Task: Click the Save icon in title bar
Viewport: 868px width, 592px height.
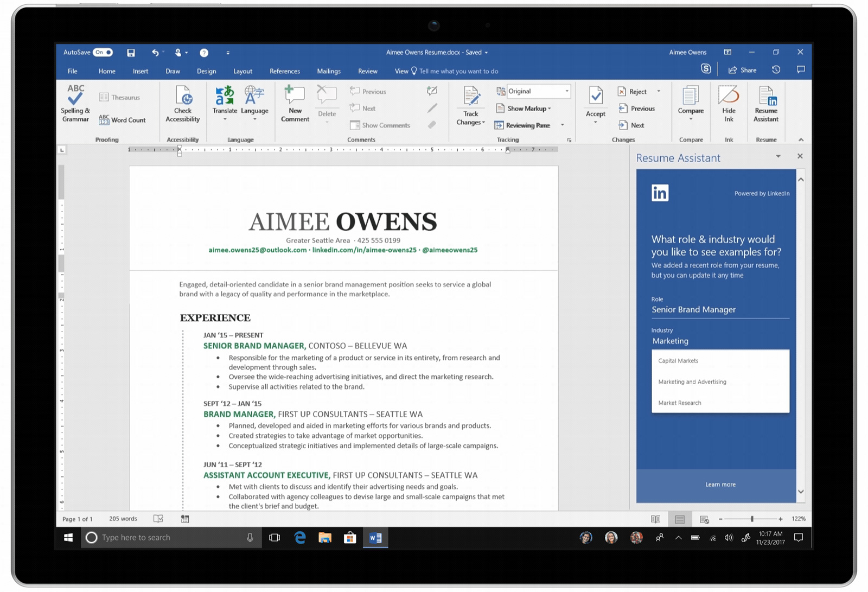Action: pos(131,53)
